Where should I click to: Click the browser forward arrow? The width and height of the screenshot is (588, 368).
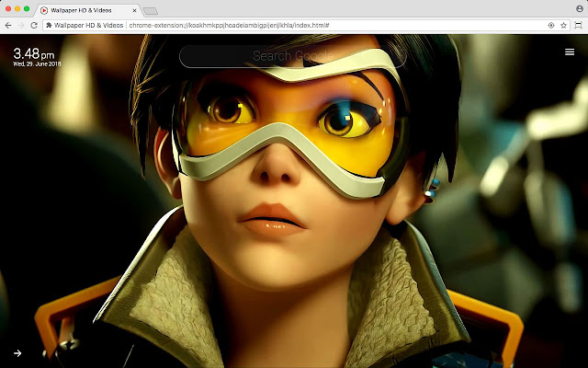tap(21, 25)
